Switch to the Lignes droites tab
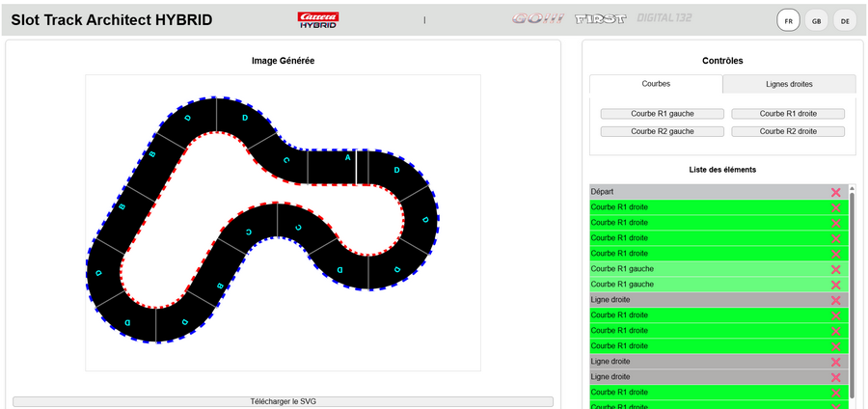The width and height of the screenshot is (868, 409). 788,84
